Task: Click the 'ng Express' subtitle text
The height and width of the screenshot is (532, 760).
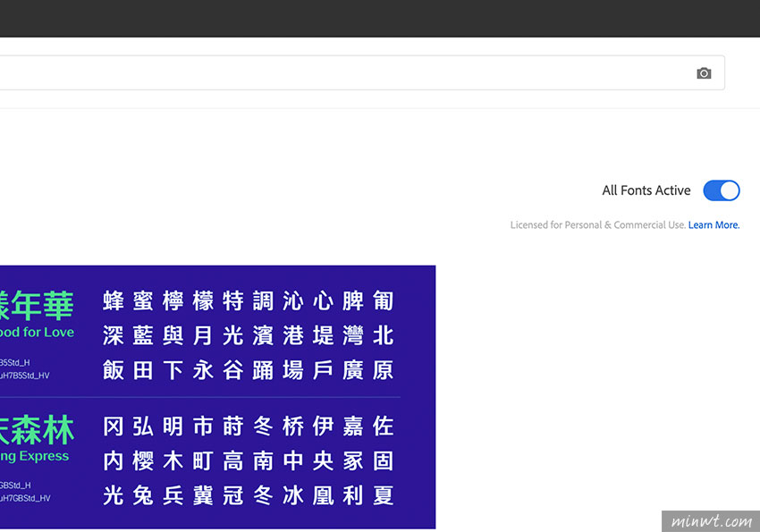Action: click(x=34, y=456)
